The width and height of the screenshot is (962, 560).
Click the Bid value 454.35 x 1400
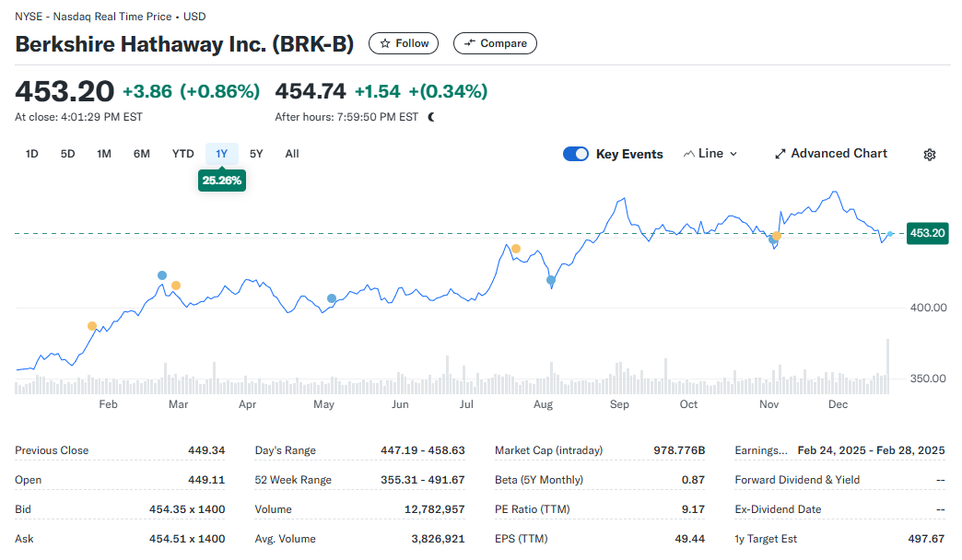point(187,509)
